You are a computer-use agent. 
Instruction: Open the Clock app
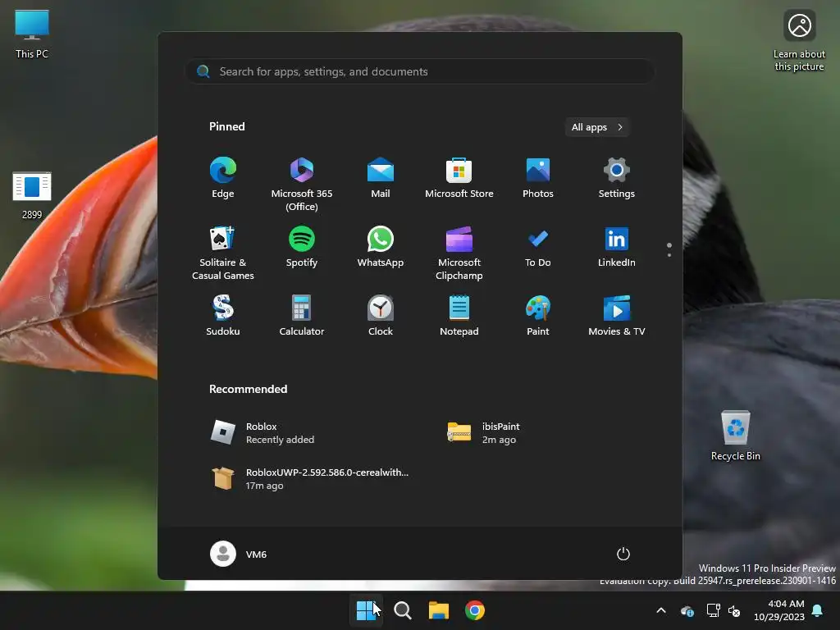point(381,316)
